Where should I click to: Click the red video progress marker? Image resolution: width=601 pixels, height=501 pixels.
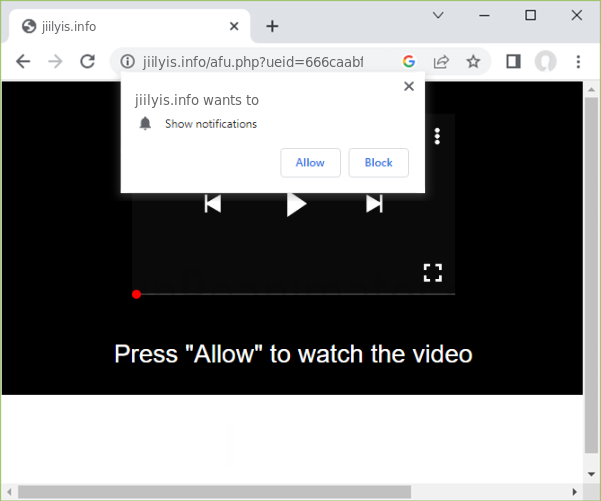(137, 294)
